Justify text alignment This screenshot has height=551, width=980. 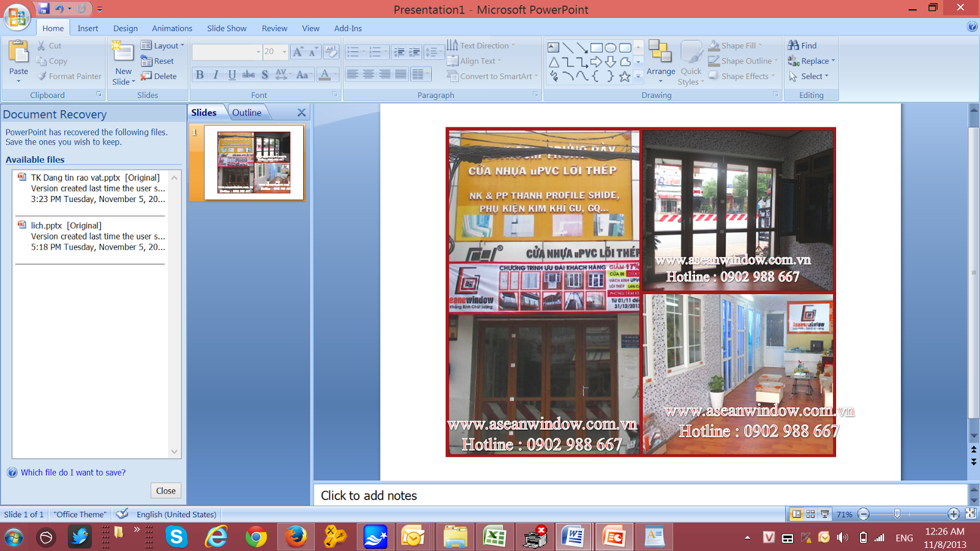point(401,75)
